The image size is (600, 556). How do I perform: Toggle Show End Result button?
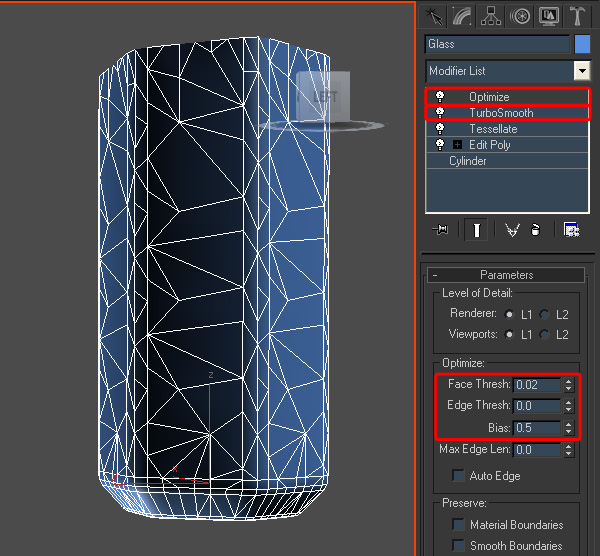(476, 230)
